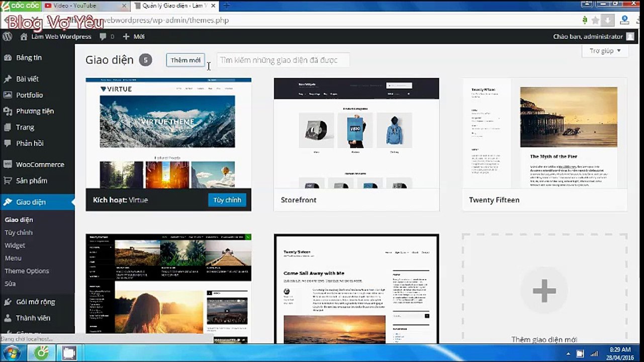Click the browser bookmark star icon

596,21
